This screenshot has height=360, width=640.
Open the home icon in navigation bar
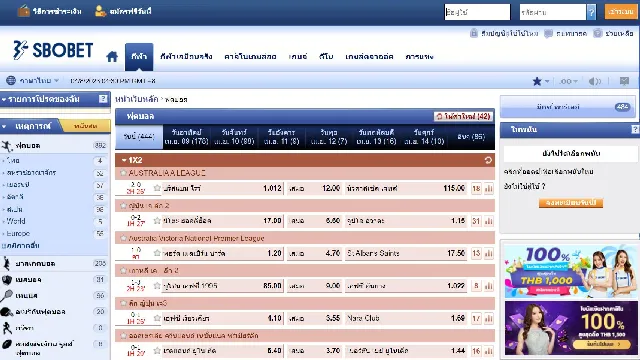tap(112, 57)
